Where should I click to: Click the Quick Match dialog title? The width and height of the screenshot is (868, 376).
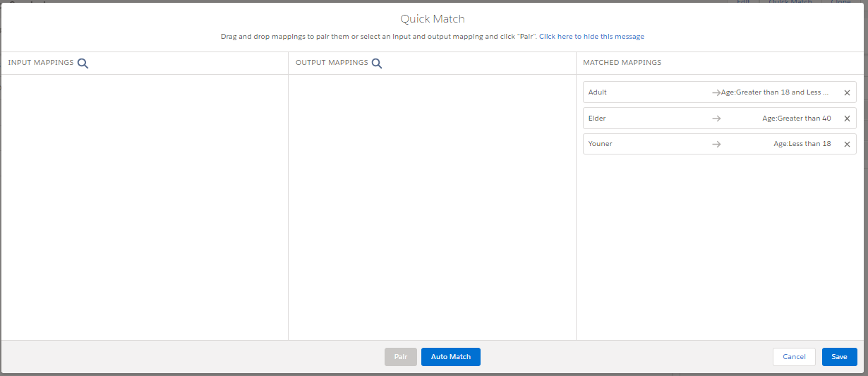[x=433, y=19]
